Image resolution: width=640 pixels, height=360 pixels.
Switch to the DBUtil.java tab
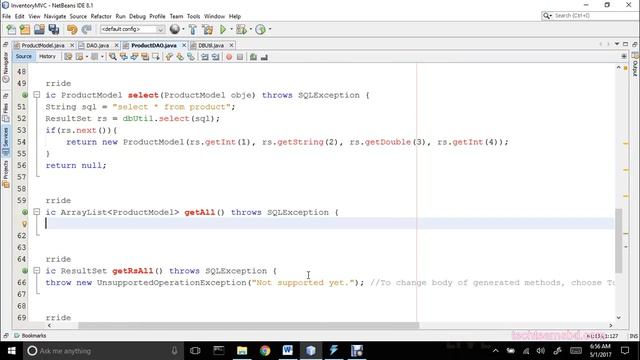tap(211, 45)
